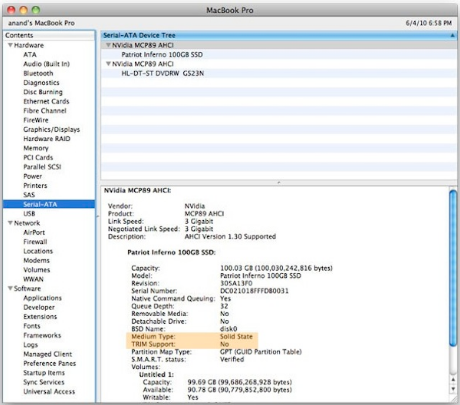Open Firewall under Network
The height and width of the screenshot is (405, 460).
35,241
